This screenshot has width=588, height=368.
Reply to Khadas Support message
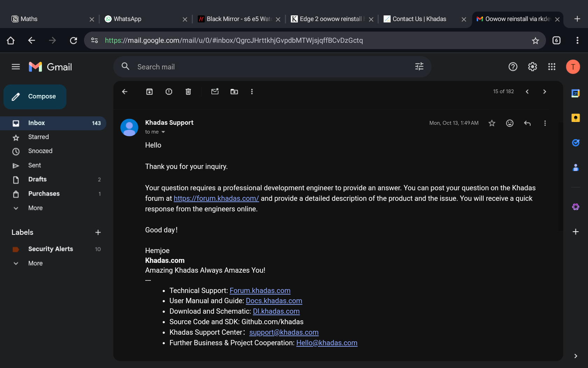[x=527, y=123]
